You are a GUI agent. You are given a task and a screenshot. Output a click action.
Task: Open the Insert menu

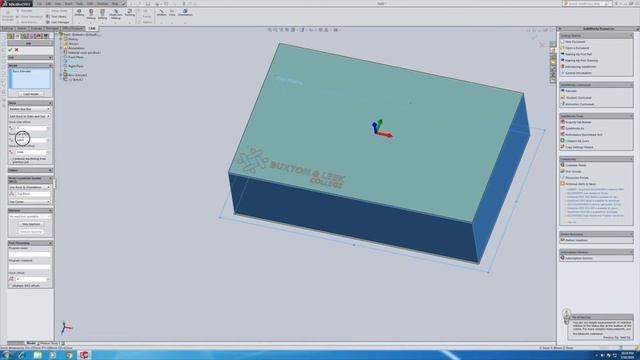[69, 3]
